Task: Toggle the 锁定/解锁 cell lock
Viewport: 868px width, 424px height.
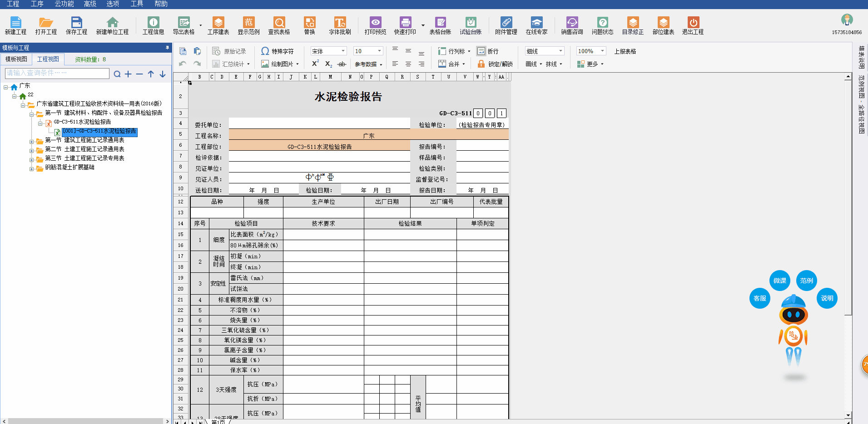Action: coord(495,64)
